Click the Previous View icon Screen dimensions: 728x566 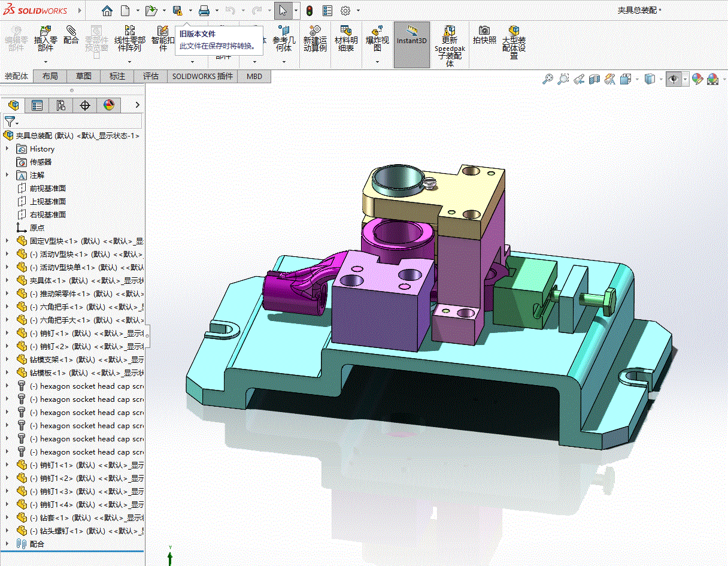click(x=578, y=79)
